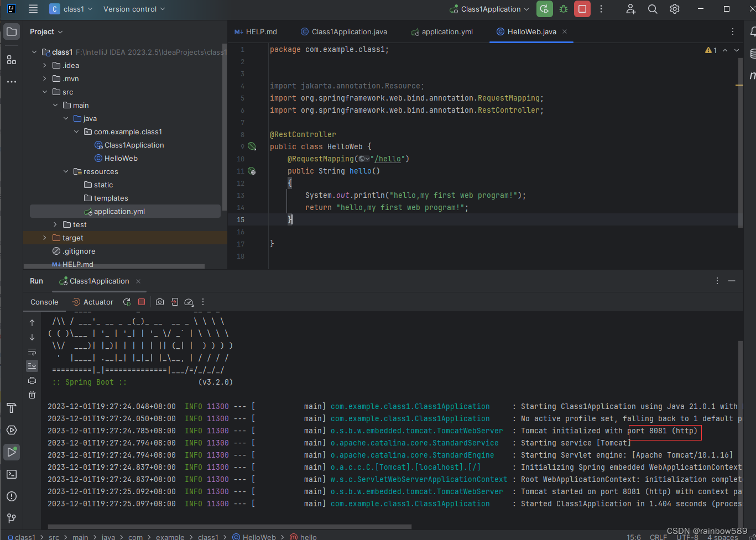Hide the Run tool window
The image size is (756, 540).
click(x=732, y=281)
